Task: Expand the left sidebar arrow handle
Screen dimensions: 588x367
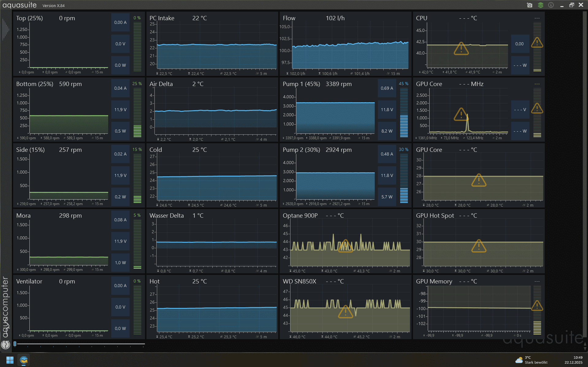Action: pos(5,29)
